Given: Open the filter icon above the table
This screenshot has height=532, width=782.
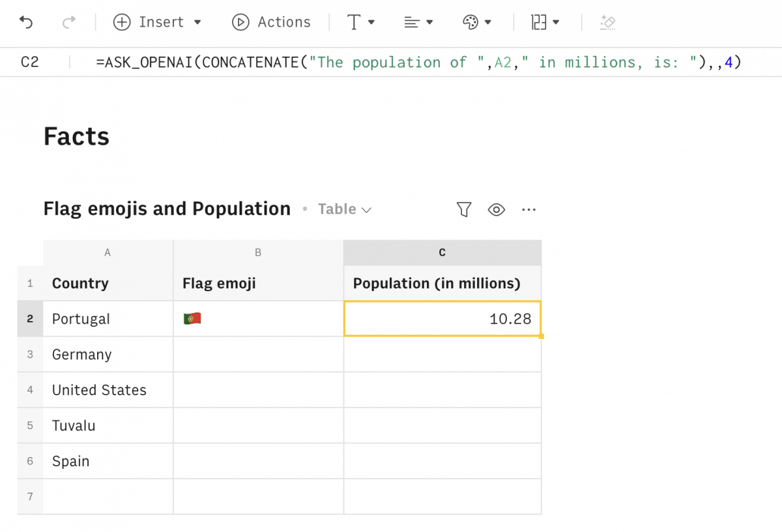Looking at the screenshot, I should 463,209.
